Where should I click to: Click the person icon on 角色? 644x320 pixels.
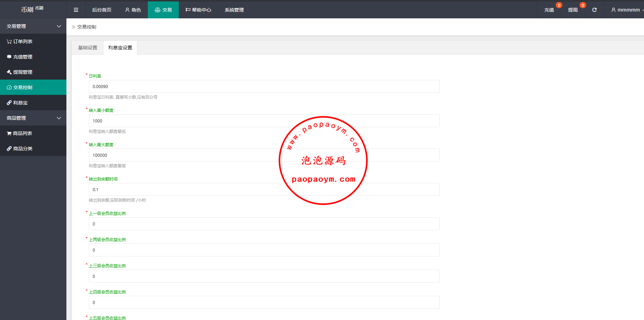tap(127, 10)
